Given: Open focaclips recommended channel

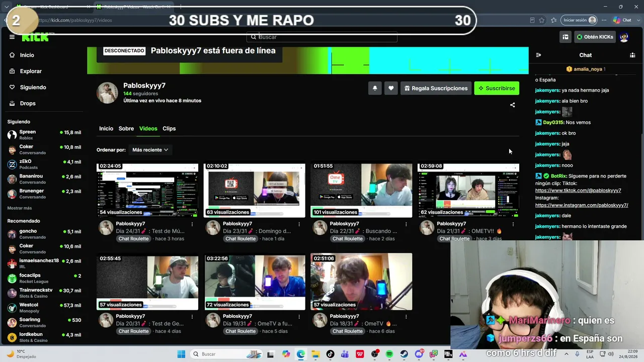Looking at the screenshot, I should click(x=44, y=278).
